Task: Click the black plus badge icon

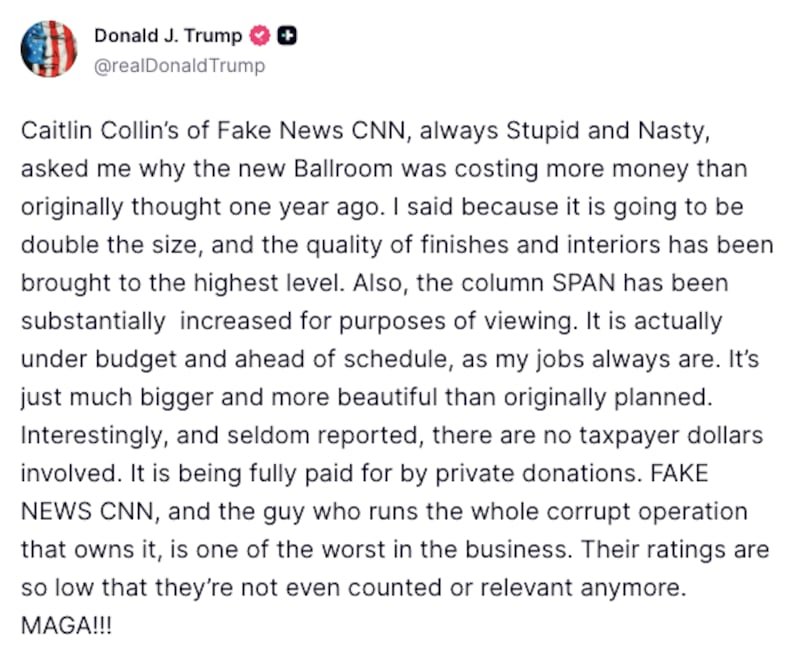Action: point(286,37)
